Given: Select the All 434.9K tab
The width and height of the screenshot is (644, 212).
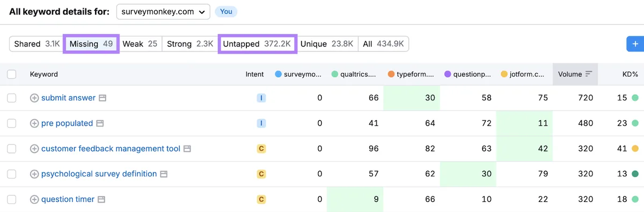Looking at the screenshot, I should click(x=383, y=44).
